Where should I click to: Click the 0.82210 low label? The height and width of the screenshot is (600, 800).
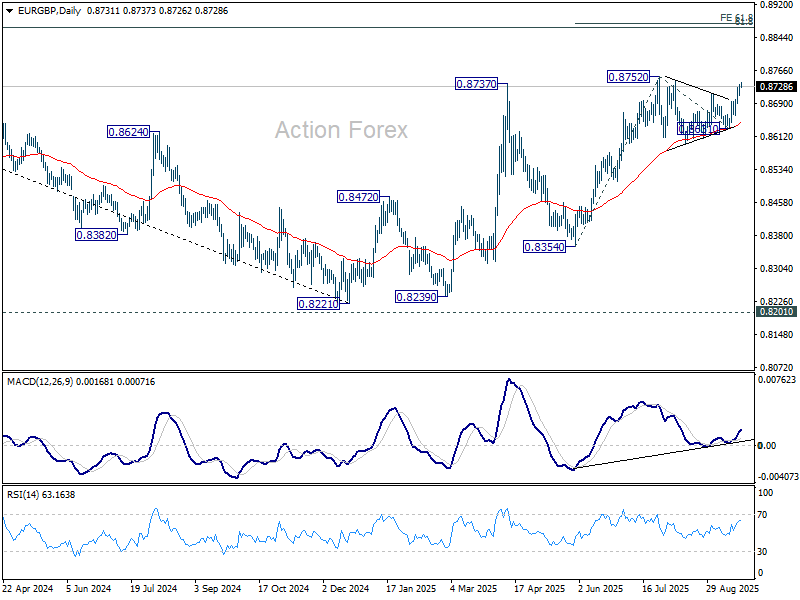318,304
